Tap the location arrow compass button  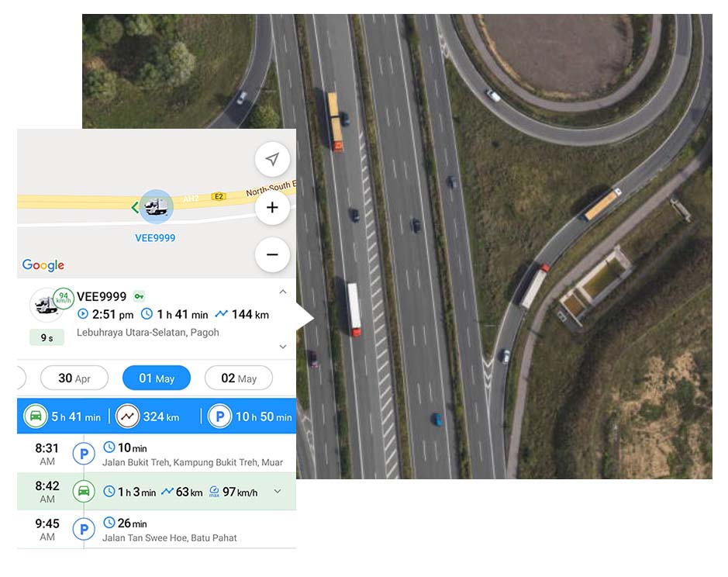[273, 159]
